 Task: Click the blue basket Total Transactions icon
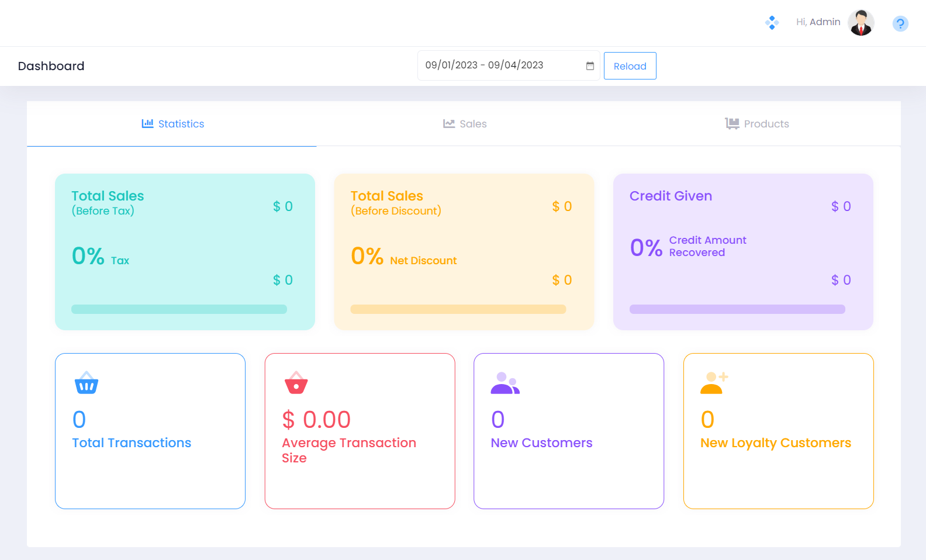[x=87, y=382]
